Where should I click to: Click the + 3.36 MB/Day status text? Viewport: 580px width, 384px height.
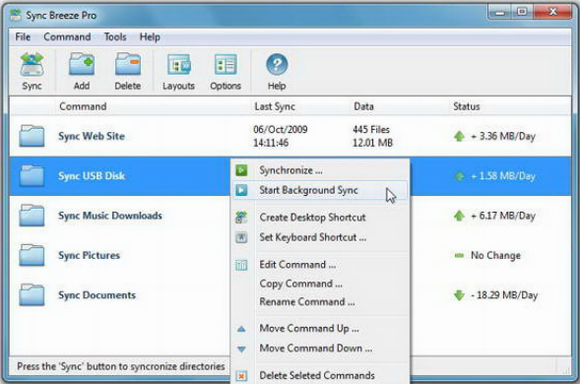[x=503, y=136]
